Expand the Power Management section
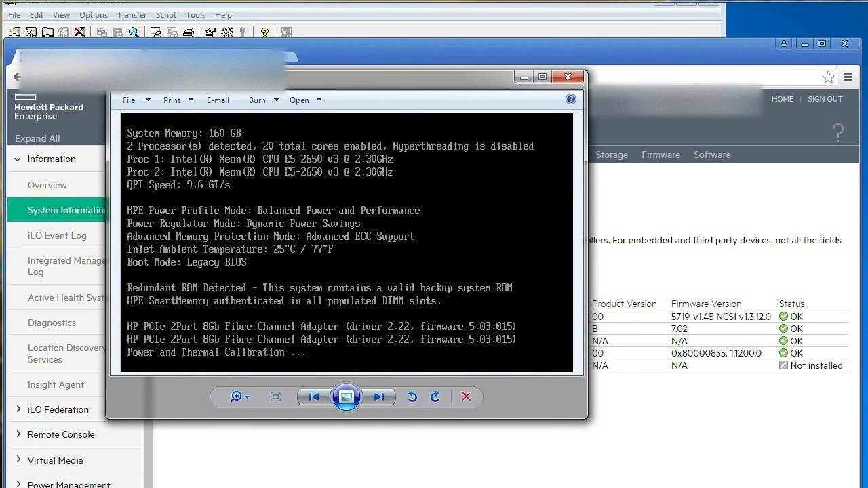Viewport: 868px width, 488px height. (18, 485)
